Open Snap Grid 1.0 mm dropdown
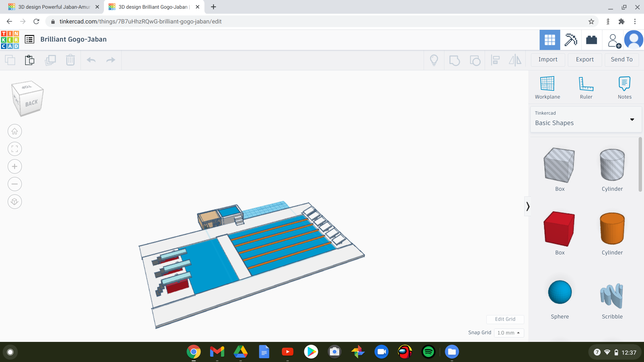The image size is (644, 362). click(x=509, y=333)
